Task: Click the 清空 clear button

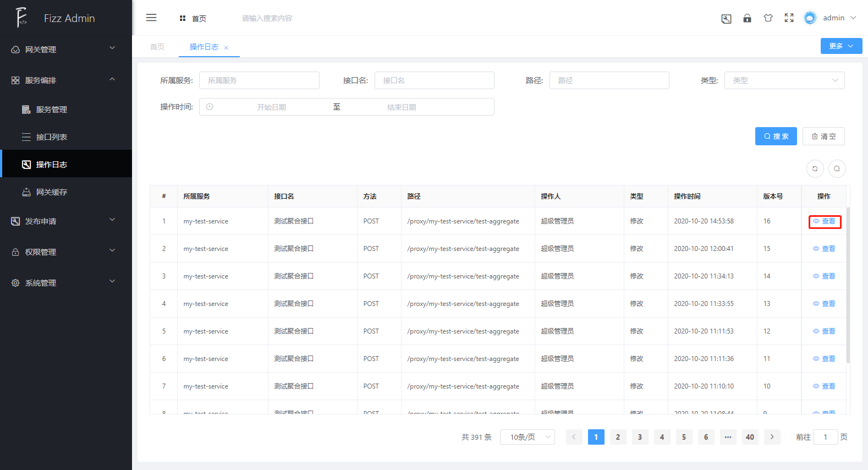Action: point(823,136)
